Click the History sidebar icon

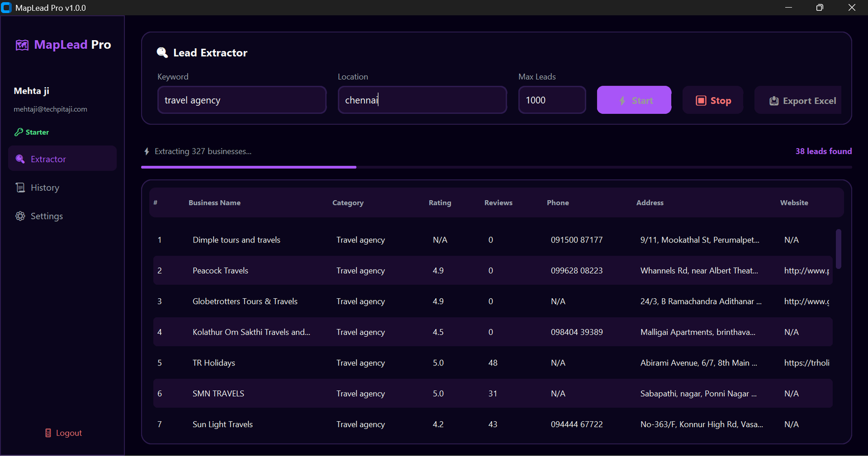point(20,188)
